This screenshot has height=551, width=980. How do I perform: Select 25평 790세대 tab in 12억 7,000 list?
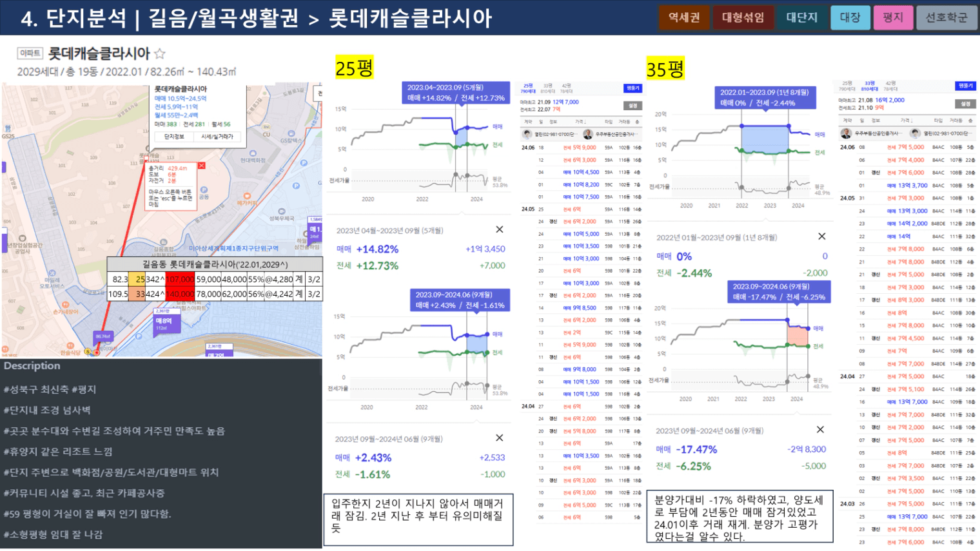528,88
